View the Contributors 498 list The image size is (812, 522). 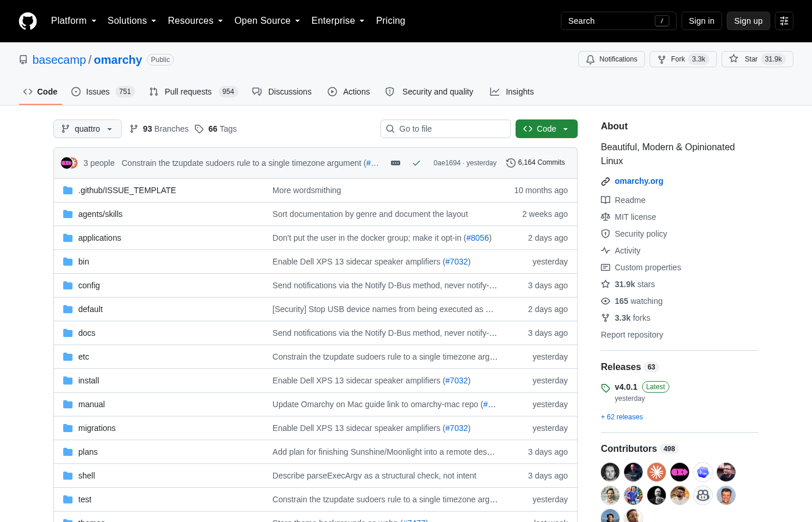click(x=639, y=448)
